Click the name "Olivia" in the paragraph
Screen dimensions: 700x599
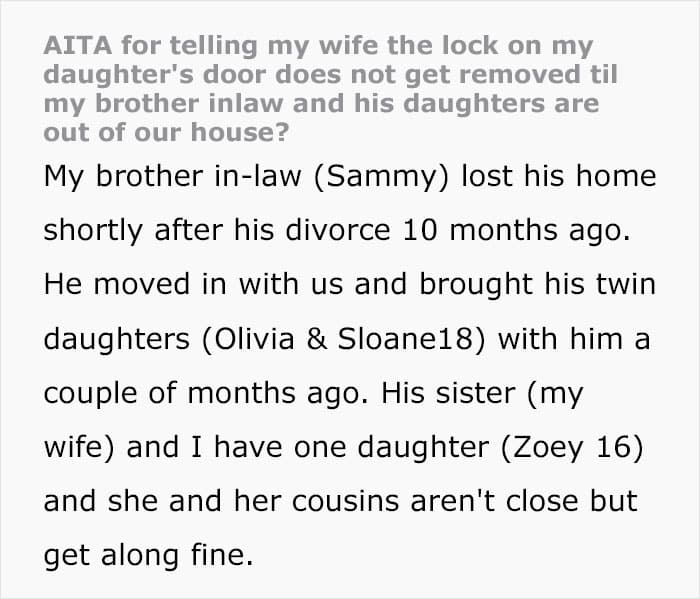tap(254, 339)
